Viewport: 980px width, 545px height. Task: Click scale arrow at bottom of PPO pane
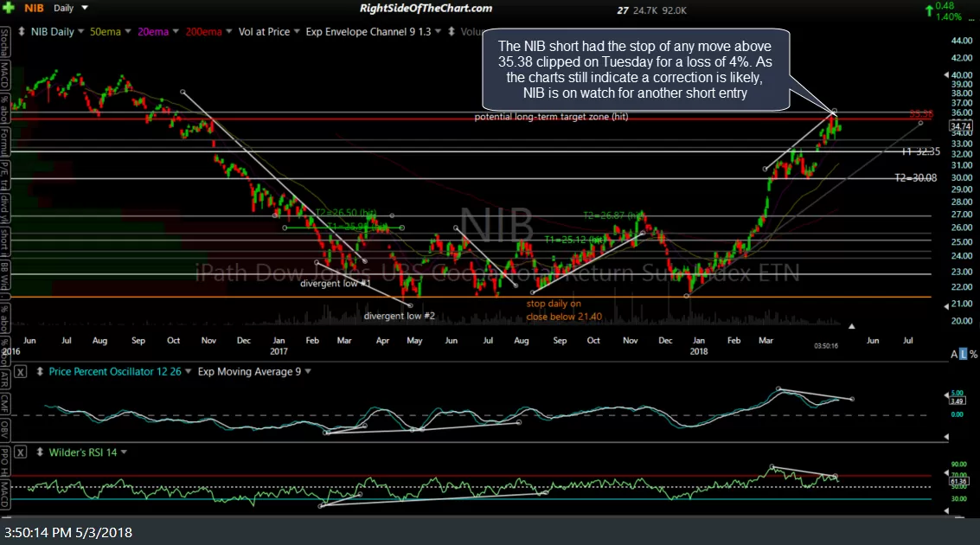[945, 436]
